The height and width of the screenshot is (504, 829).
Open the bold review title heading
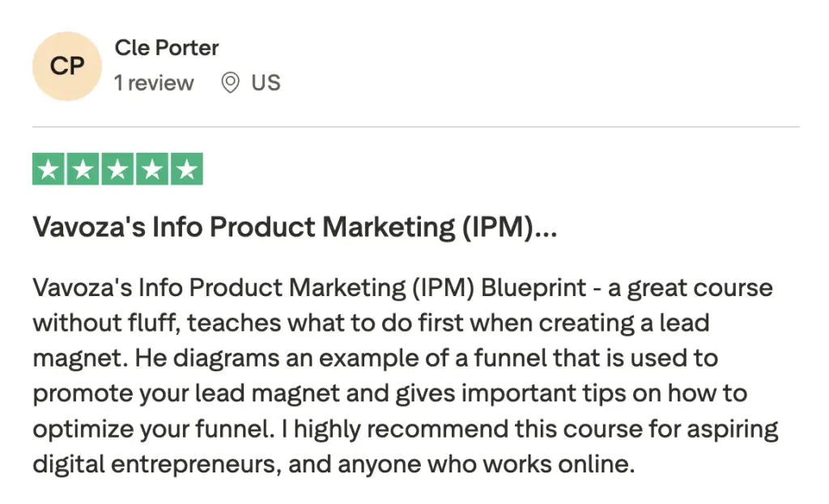tap(295, 228)
